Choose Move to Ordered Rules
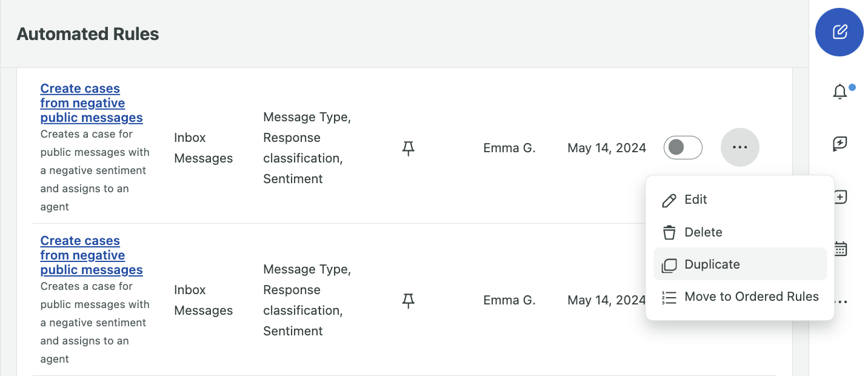The image size is (868, 376). 752,297
